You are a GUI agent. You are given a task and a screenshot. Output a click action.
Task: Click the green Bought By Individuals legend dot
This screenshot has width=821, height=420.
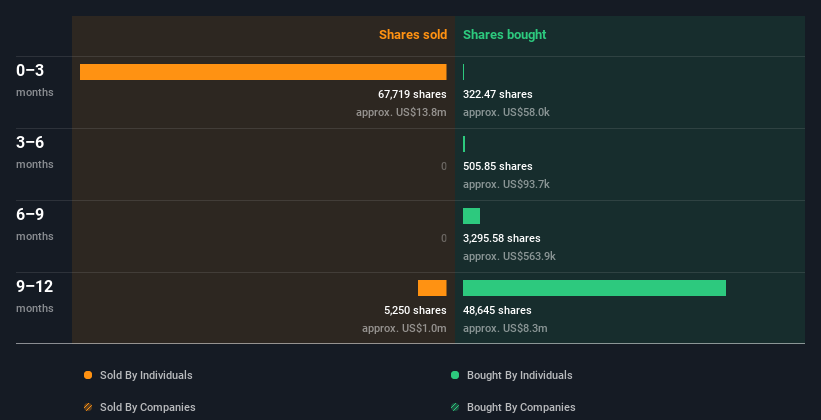click(455, 375)
